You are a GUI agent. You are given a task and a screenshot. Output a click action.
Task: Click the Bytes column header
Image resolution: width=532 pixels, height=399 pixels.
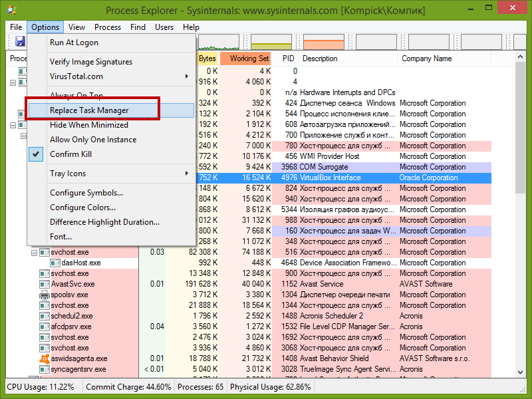coord(207,59)
